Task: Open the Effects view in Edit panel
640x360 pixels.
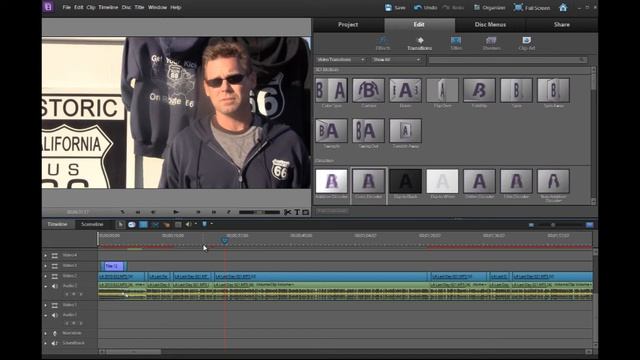Action: pos(383,43)
